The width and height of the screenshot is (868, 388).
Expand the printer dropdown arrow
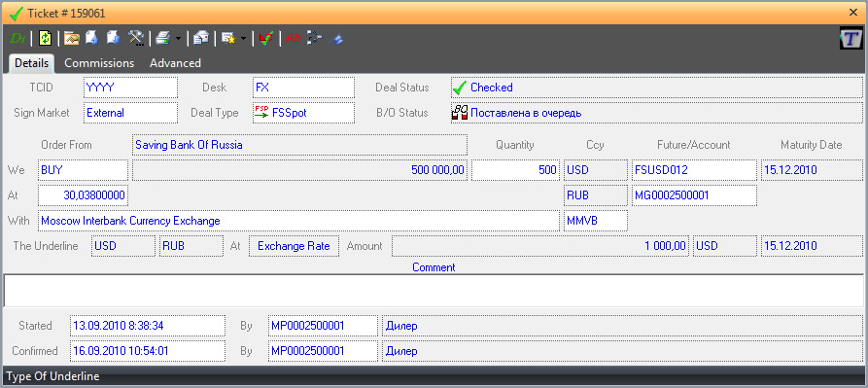coord(178,39)
